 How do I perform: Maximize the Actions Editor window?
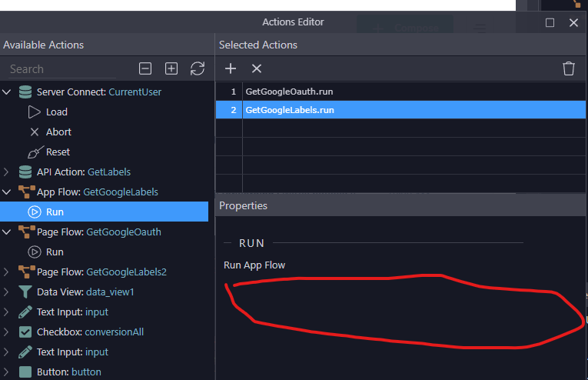(550, 22)
